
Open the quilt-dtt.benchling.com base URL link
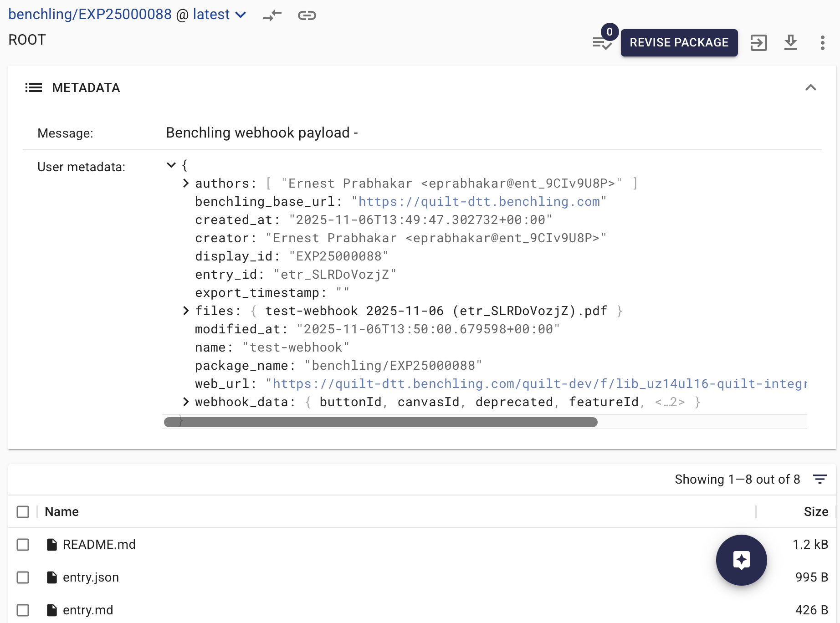pyautogui.click(x=479, y=201)
